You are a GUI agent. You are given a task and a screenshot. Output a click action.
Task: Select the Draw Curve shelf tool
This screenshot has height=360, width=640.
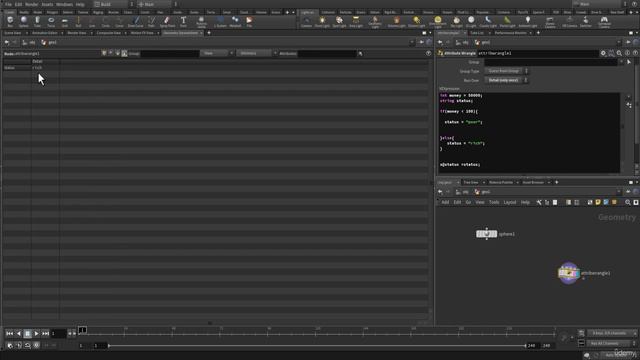(x=136, y=22)
